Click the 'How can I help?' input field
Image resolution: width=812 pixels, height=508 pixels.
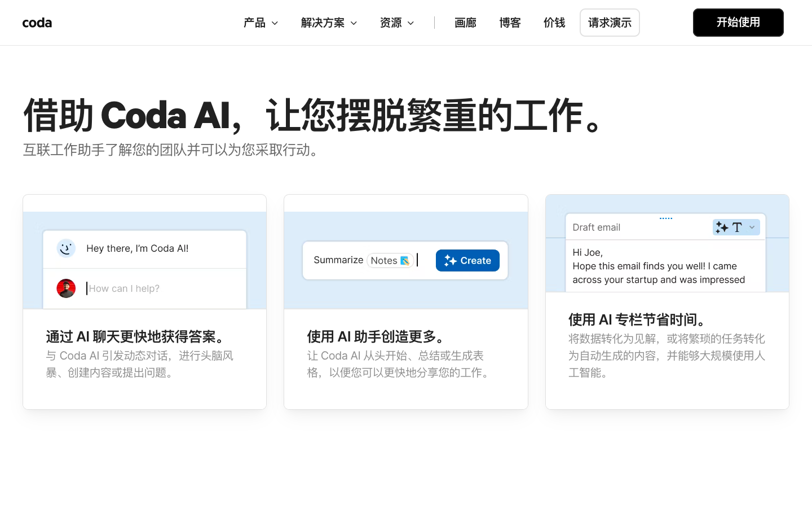coord(124,288)
